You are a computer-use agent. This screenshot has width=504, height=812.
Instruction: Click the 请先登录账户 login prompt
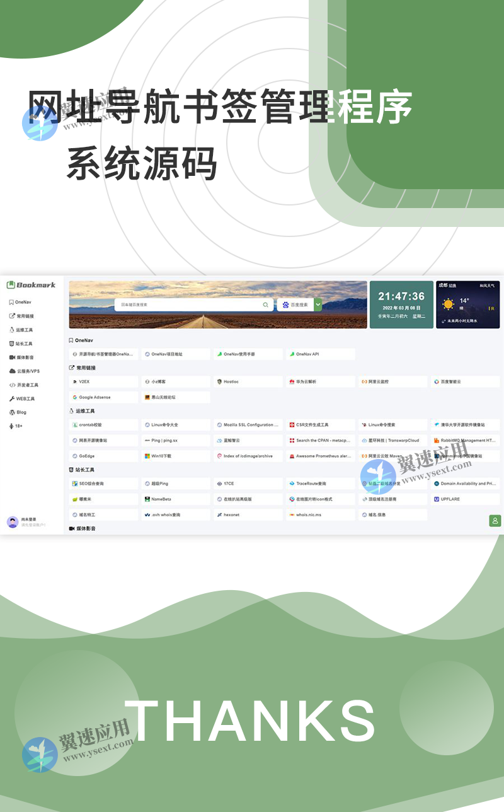pyautogui.click(x=35, y=524)
